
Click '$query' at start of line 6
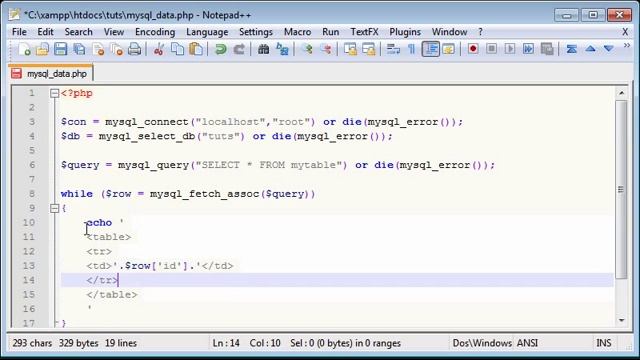point(80,165)
